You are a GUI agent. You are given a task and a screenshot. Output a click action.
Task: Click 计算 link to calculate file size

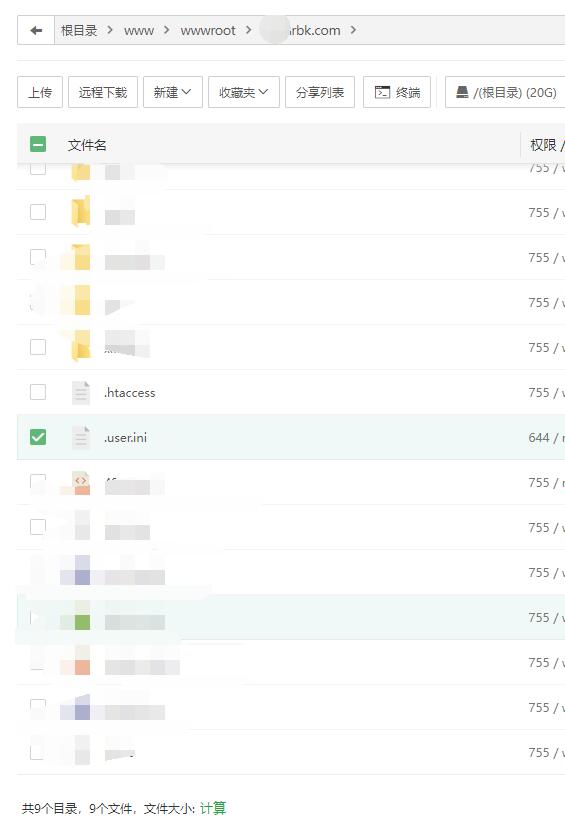pos(212,808)
